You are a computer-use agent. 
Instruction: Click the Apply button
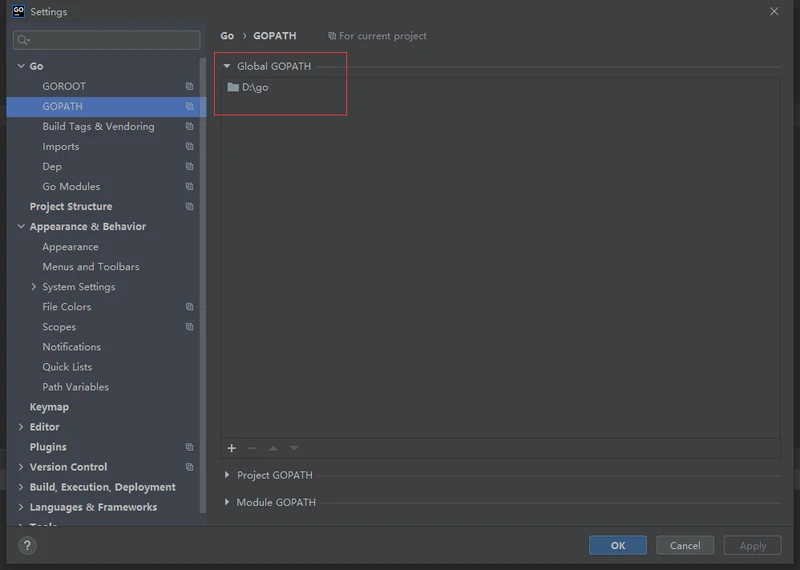coord(753,545)
